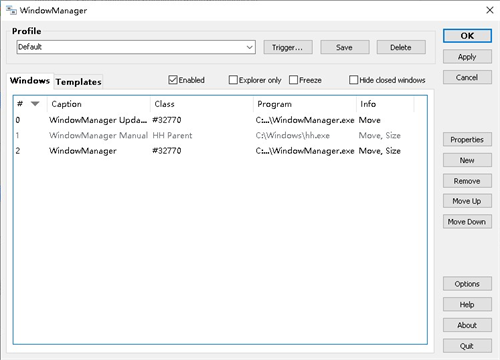
Task: Click the New button
Action: click(467, 160)
